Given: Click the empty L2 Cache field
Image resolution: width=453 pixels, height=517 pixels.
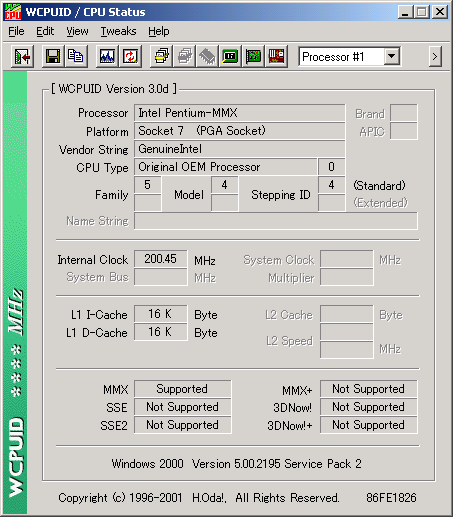Looking at the screenshot, I should [x=347, y=314].
